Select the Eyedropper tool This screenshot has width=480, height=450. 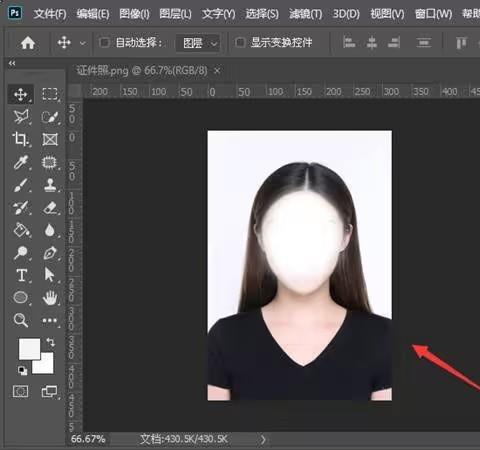click(x=21, y=162)
